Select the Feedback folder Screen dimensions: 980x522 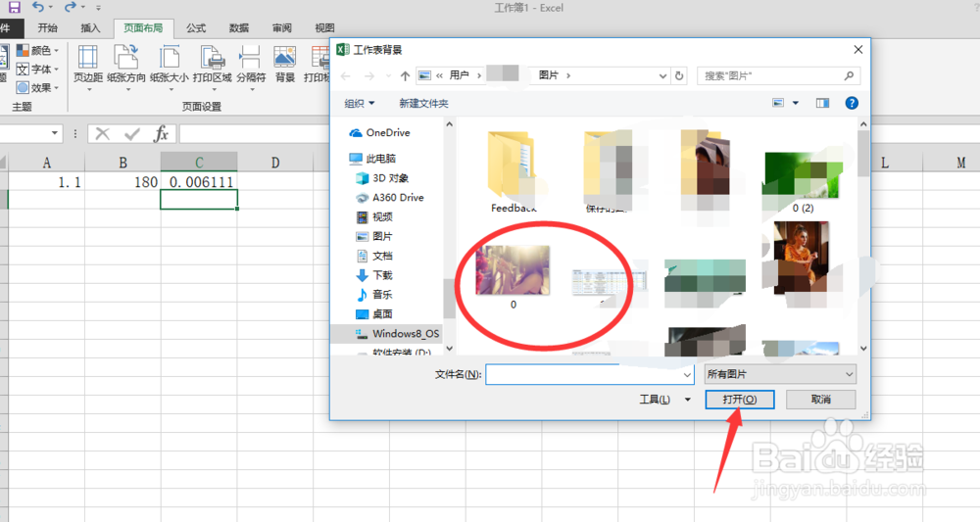(513, 171)
